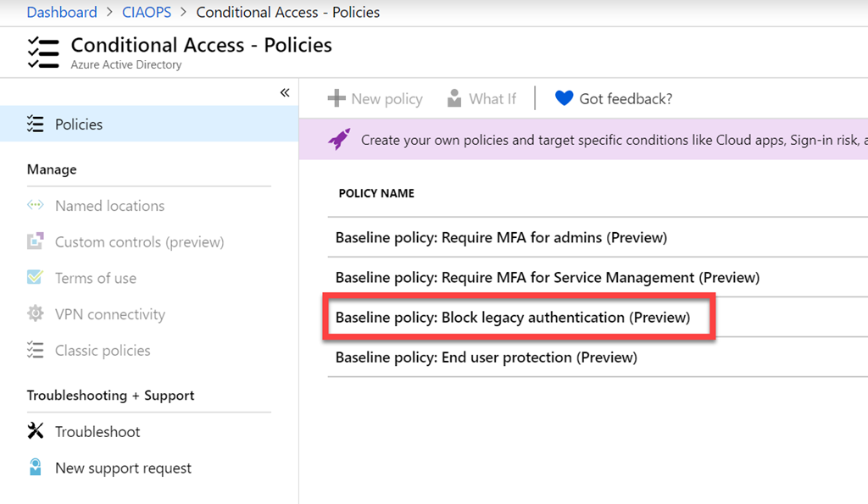Screen dimensions: 868x504
Task: Click the Troubleshoot wrench icon
Action: (x=35, y=432)
